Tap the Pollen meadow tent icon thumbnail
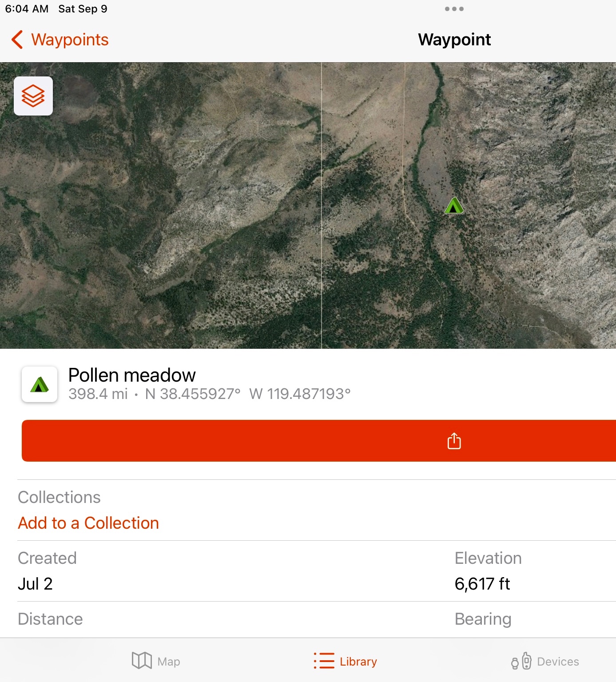This screenshot has width=616, height=682. [x=40, y=384]
